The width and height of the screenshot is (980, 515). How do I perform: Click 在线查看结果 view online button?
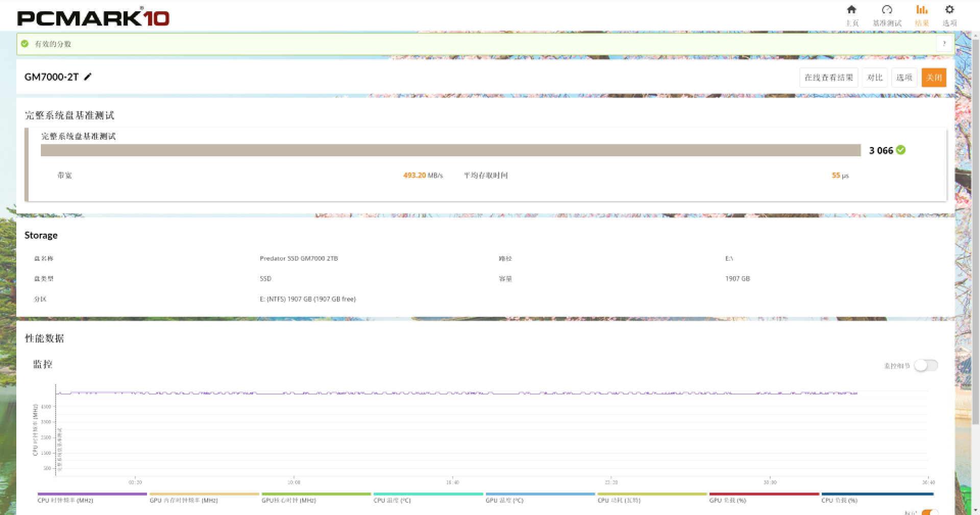(828, 78)
